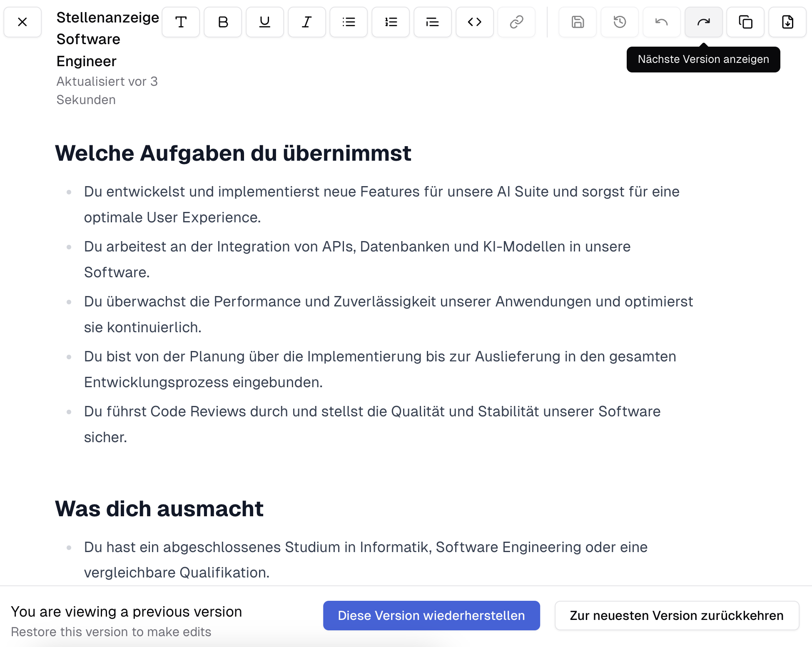Click 'Diese Version wiederherstellen'

tap(431, 615)
